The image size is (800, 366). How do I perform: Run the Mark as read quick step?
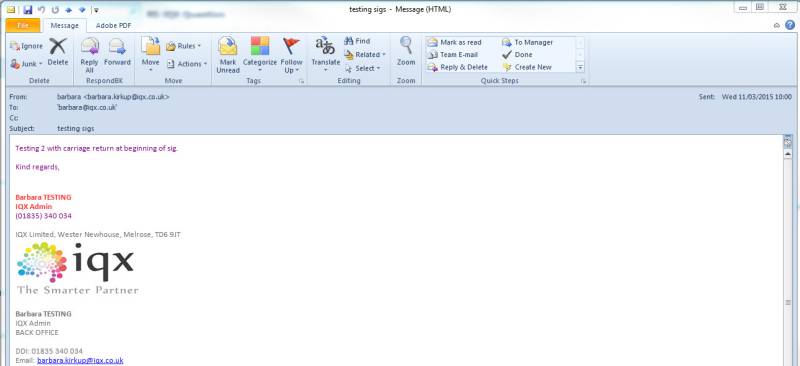[455, 42]
